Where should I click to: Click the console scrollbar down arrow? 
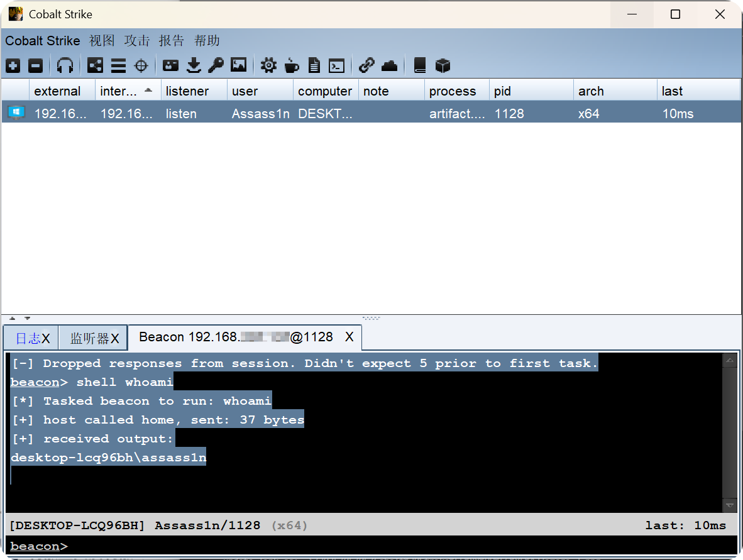pyautogui.click(x=730, y=505)
